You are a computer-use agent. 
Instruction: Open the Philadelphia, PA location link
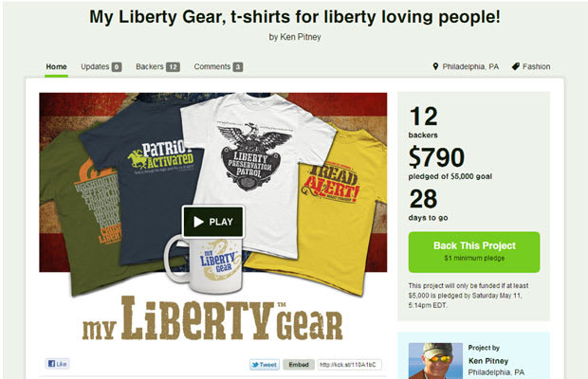(470, 66)
